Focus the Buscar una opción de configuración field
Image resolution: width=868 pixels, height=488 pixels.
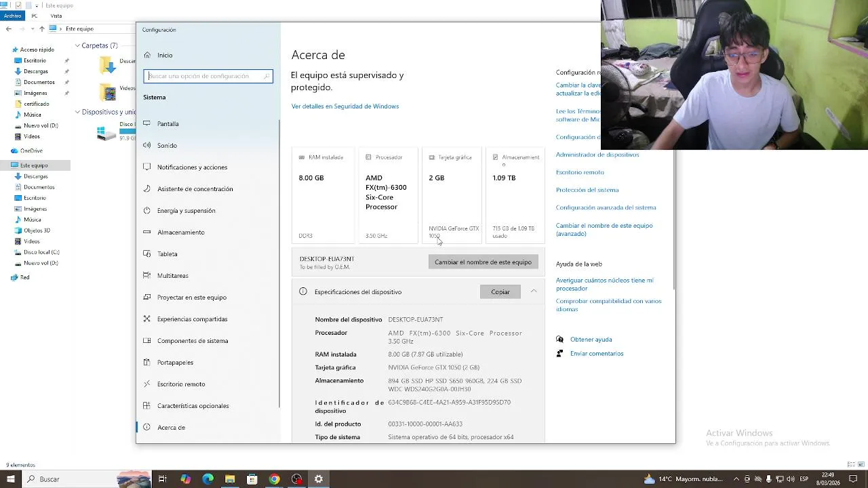click(x=208, y=76)
